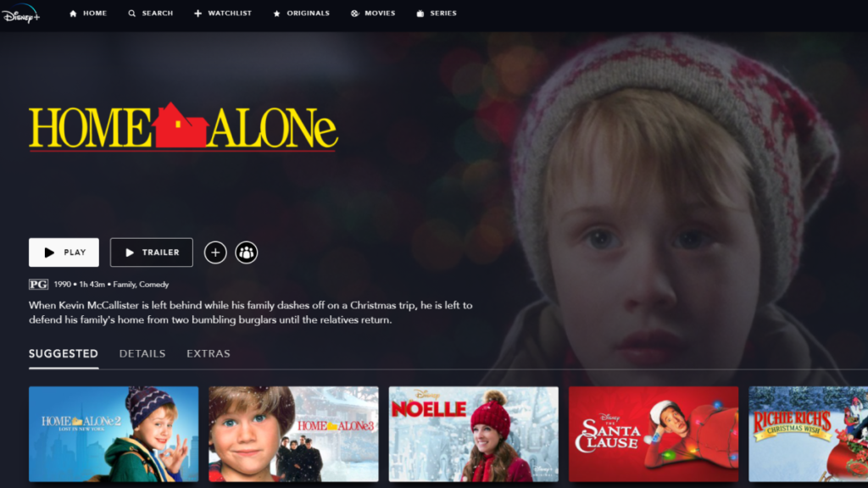This screenshot has width=868, height=488.
Task: Browse the Movies section
Action: (373, 14)
